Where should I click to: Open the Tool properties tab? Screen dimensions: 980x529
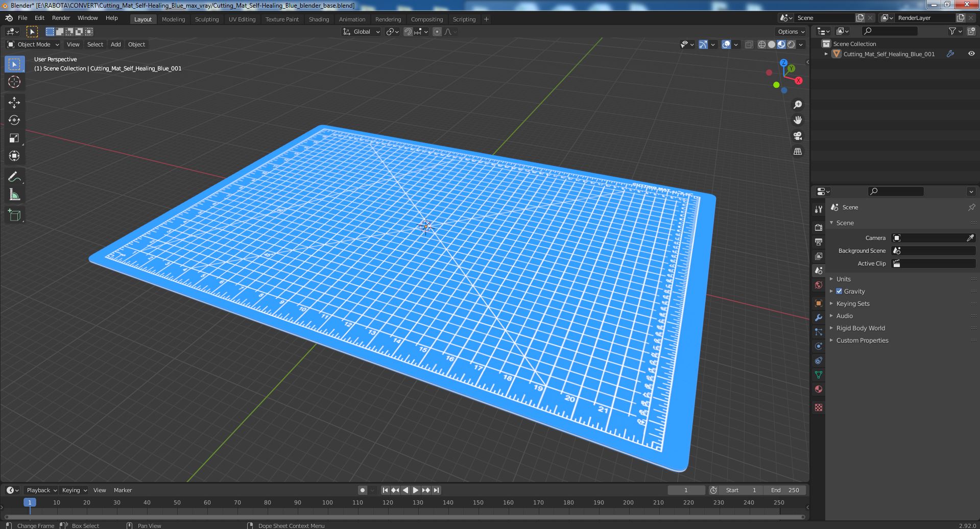[x=819, y=209]
